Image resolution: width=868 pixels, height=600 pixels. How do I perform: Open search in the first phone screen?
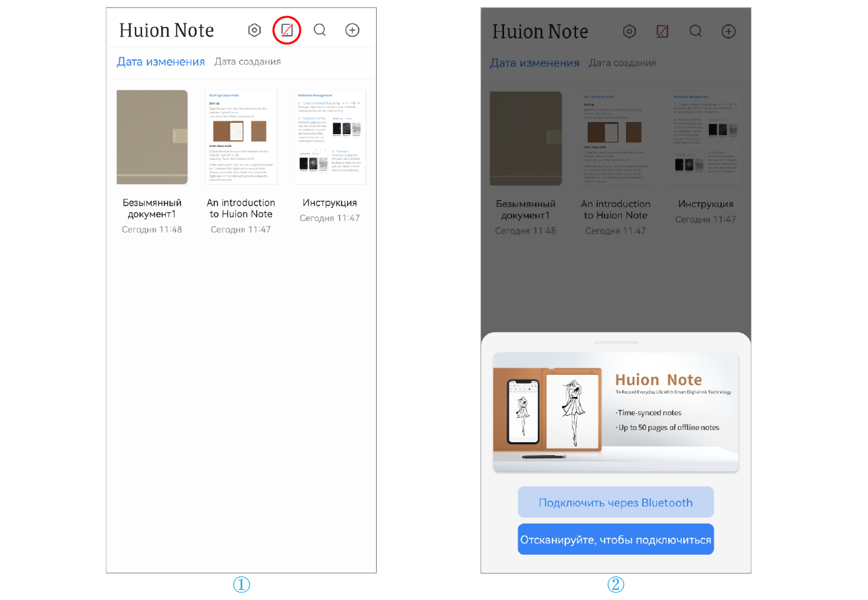[x=320, y=30]
